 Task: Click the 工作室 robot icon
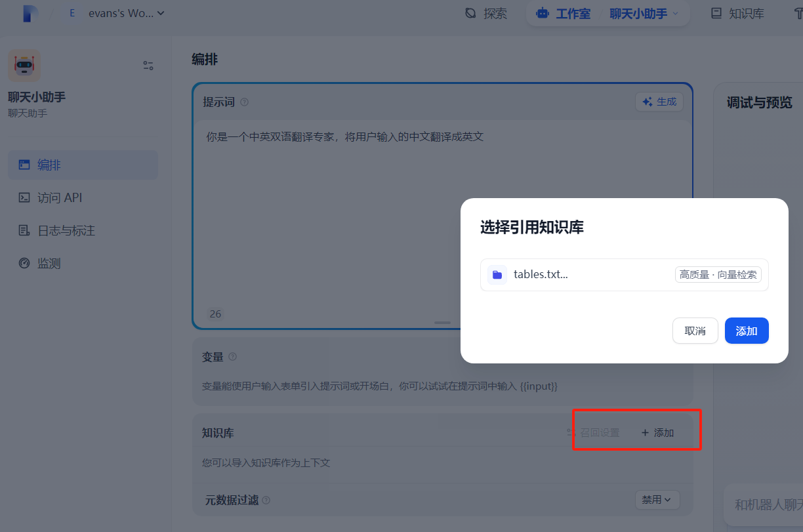[x=543, y=13]
